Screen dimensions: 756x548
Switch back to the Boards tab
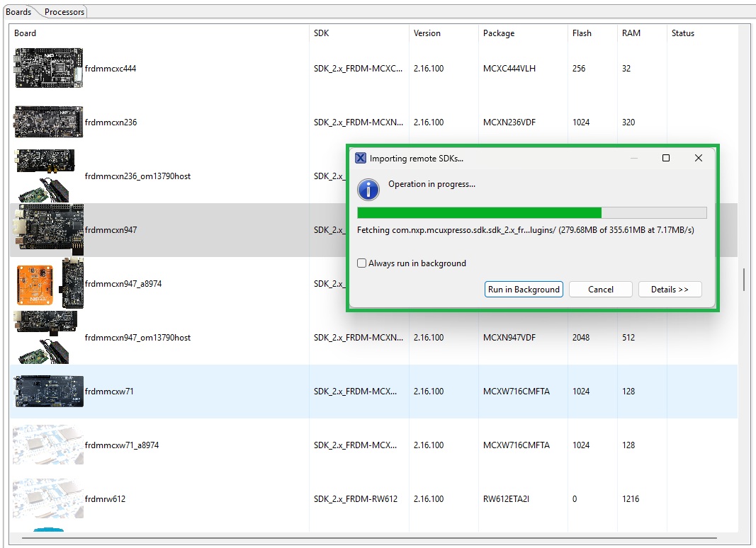tap(18, 11)
